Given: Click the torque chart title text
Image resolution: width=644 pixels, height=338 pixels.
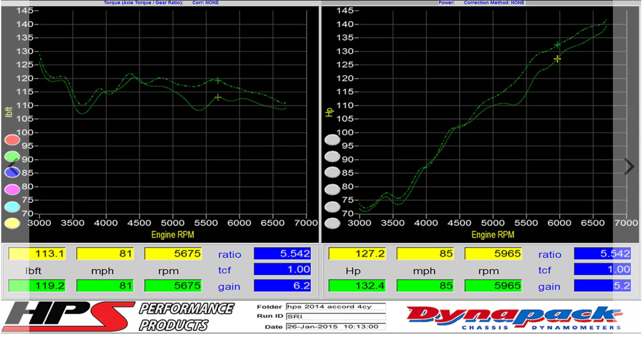Looking at the screenshot, I should coord(161,3).
